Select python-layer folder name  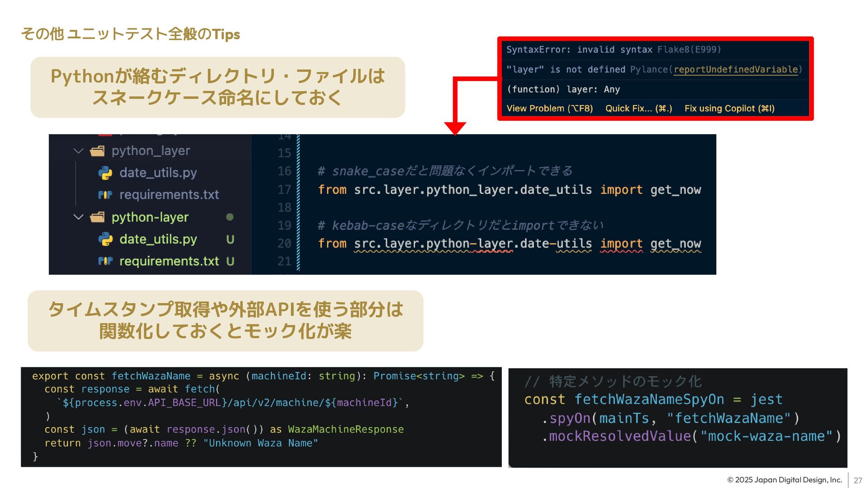150,217
